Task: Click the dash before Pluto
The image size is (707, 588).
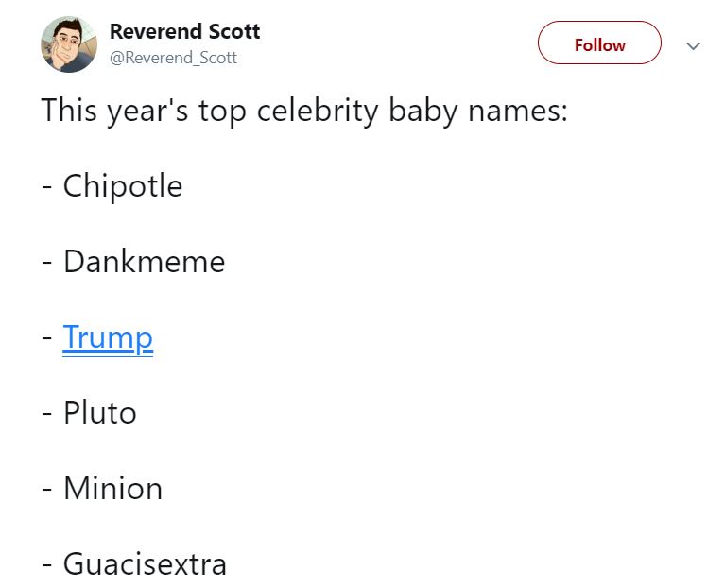Action: 47,415
